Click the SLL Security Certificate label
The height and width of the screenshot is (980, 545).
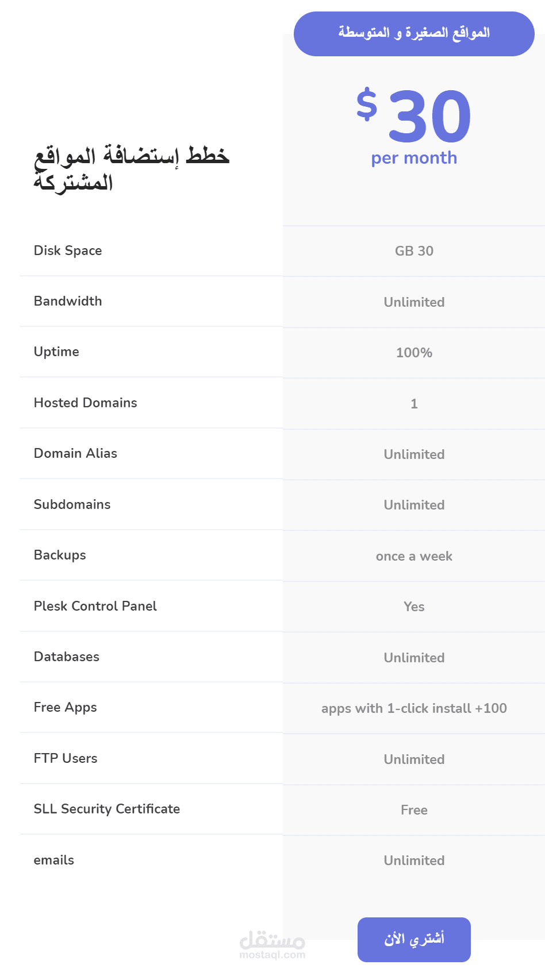[x=106, y=809]
